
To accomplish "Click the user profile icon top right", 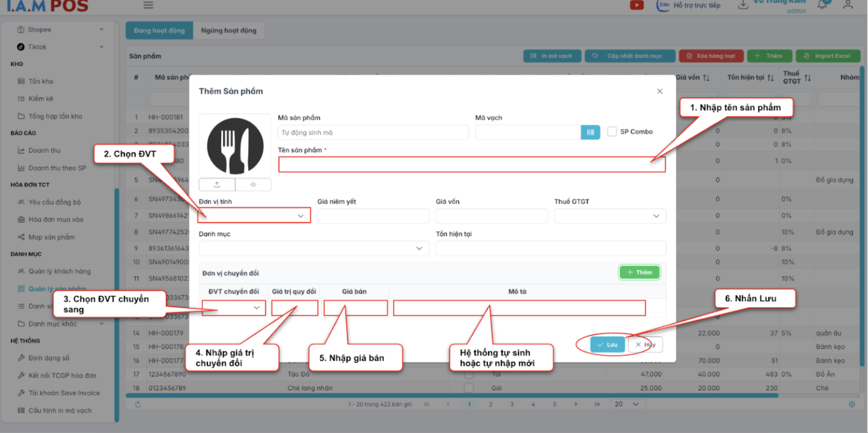I will pos(848,5).
